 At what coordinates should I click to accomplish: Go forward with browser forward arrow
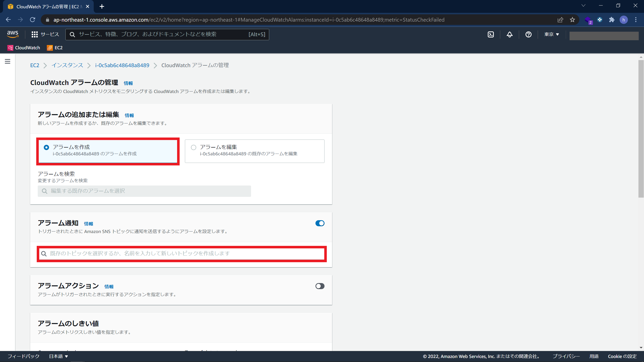[x=20, y=20]
